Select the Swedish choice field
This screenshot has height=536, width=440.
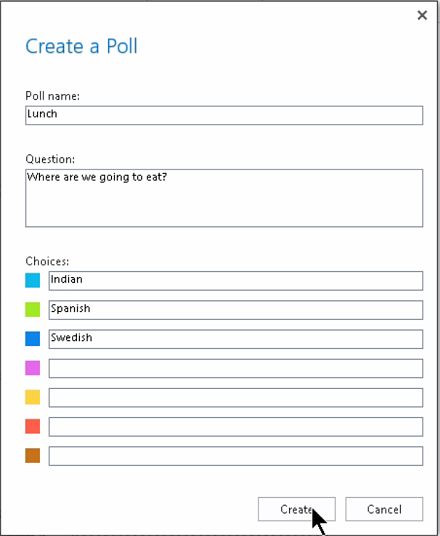(236, 339)
